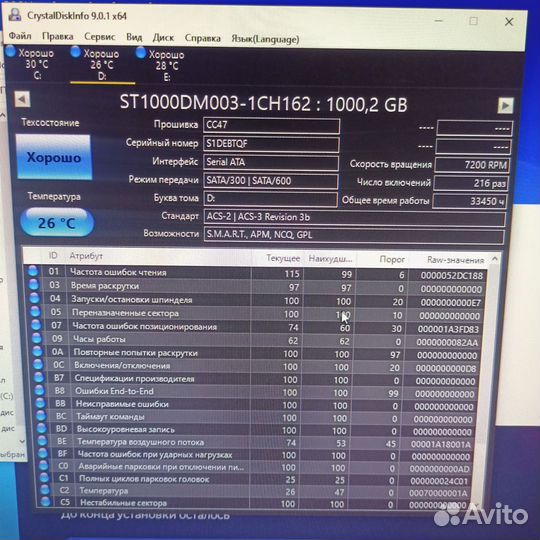Viewport: 540px width, 540px height.
Task: Open the Диск menu
Action: pyautogui.click(x=163, y=38)
